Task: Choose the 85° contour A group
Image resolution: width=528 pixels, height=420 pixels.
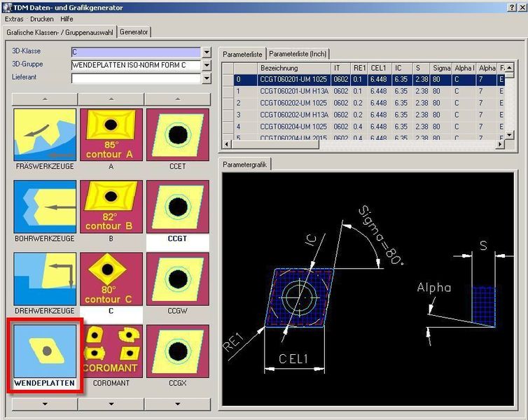Action: tap(111, 135)
